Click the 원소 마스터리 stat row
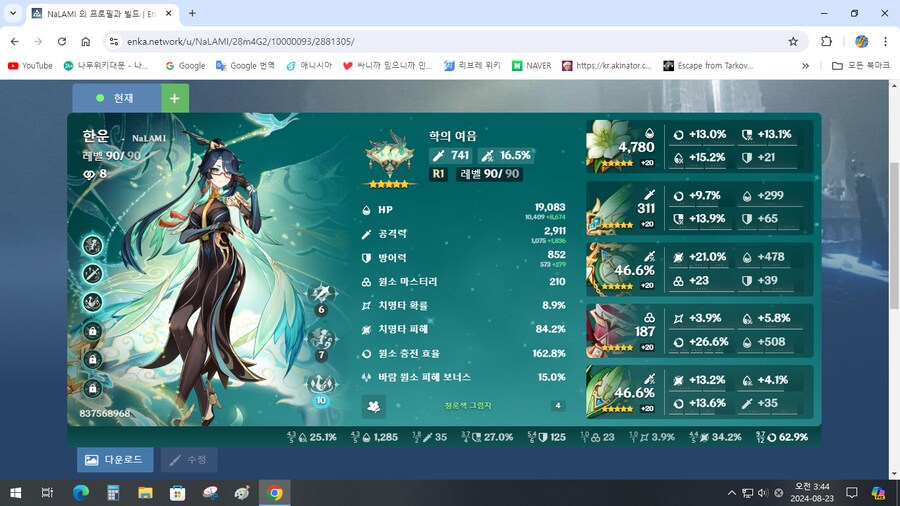 (464, 282)
